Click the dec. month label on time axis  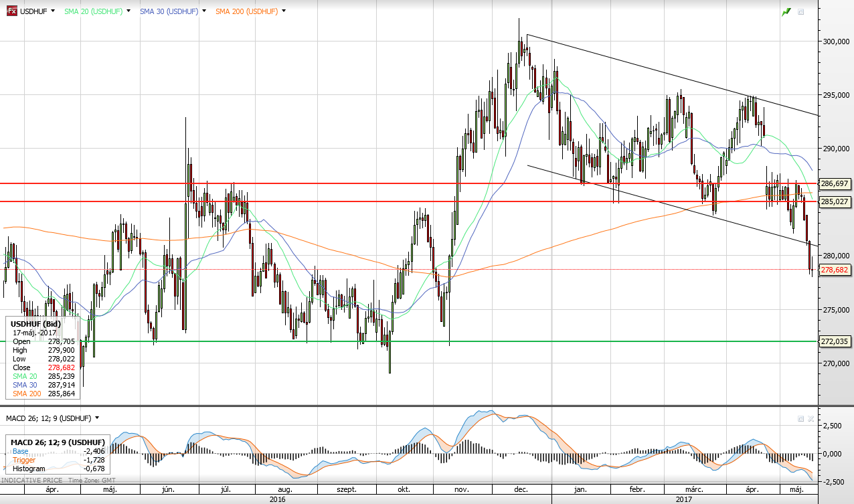pos(521,489)
